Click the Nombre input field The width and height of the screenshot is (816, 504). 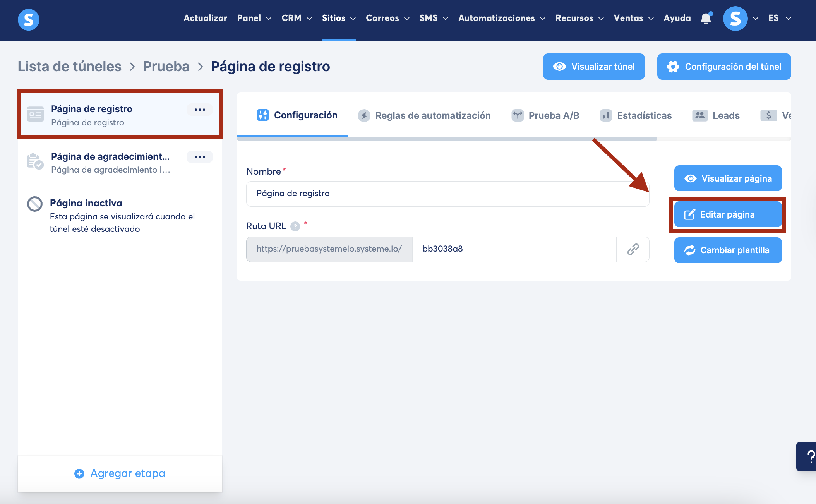pyautogui.click(x=447, y=194)
